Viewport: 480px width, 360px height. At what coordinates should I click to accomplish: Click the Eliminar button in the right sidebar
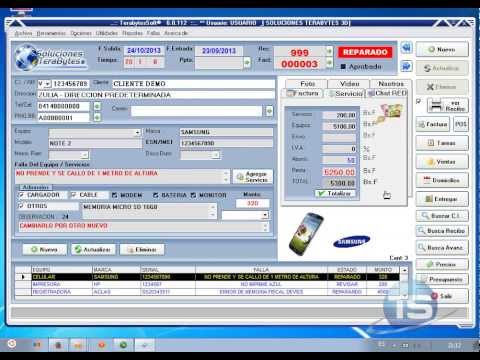[442, 87]
